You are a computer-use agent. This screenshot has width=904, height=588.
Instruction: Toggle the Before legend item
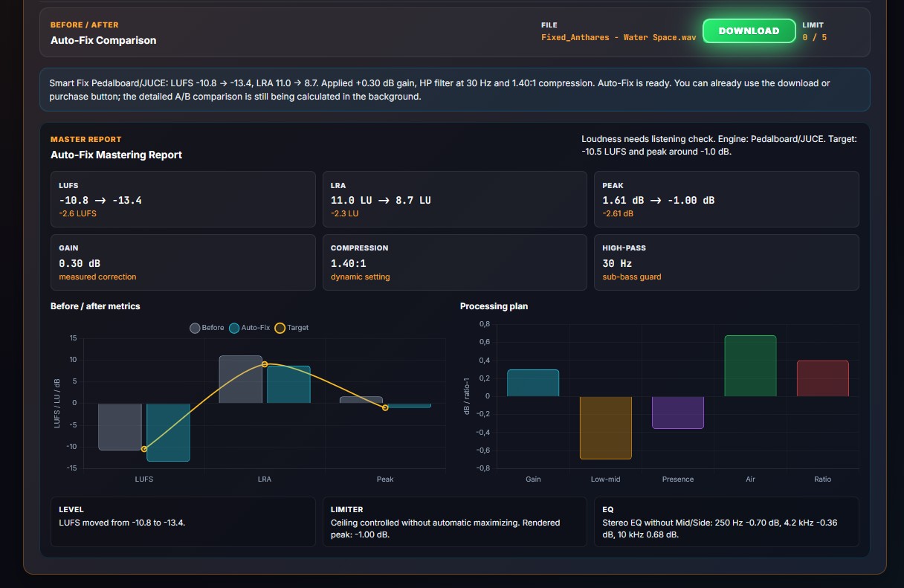(x=207, y=328)
